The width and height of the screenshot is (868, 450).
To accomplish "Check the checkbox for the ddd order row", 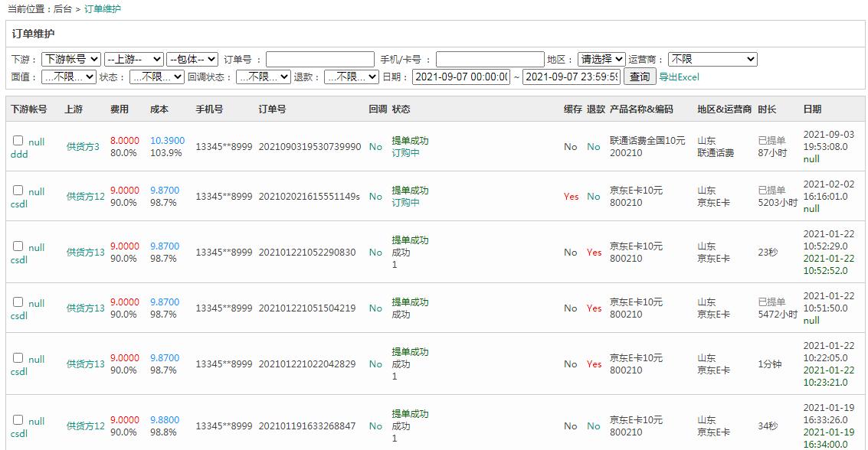I will (18, 141).
